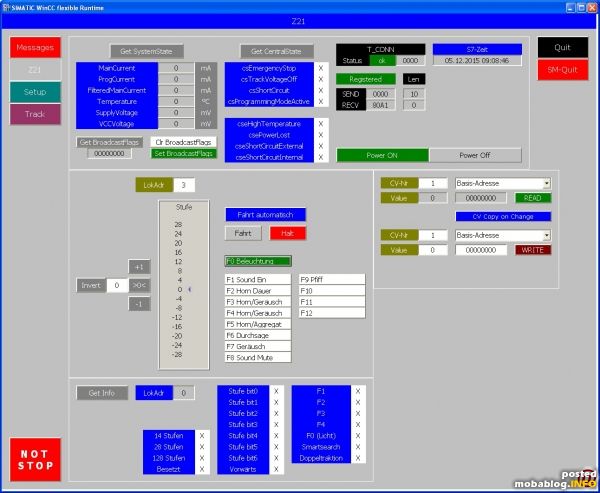Screen dimensions: 600x493
Task: Toggle F11 function
Action: pyautogui.click(x=332, y=302)
